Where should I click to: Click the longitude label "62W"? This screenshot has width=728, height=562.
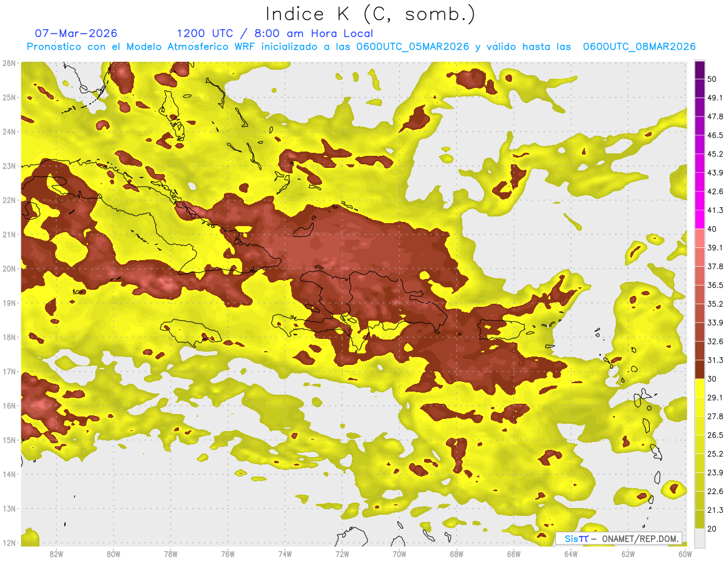[x=628, y=554]
